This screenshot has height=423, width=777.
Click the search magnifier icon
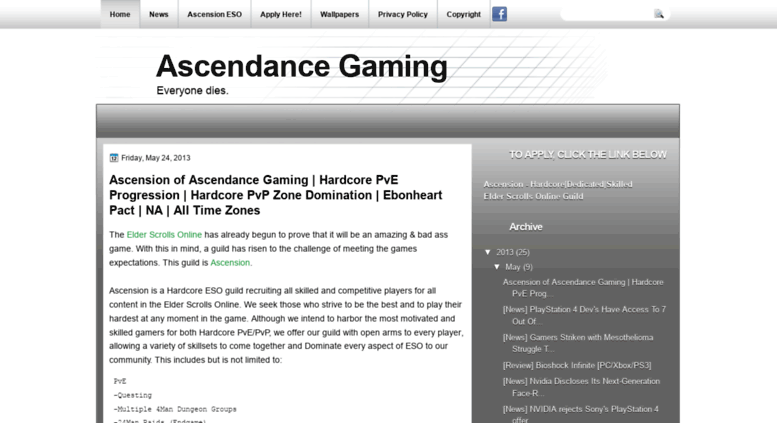click(x=659, y=14)
